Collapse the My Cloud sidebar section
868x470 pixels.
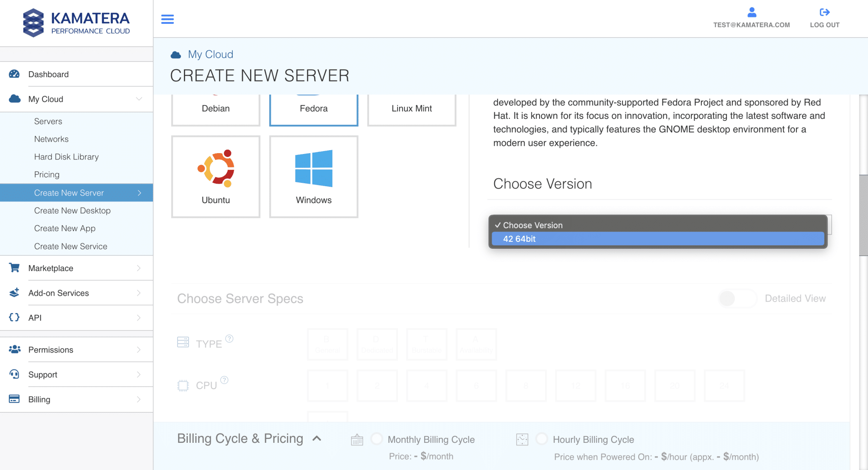[139, 99]
